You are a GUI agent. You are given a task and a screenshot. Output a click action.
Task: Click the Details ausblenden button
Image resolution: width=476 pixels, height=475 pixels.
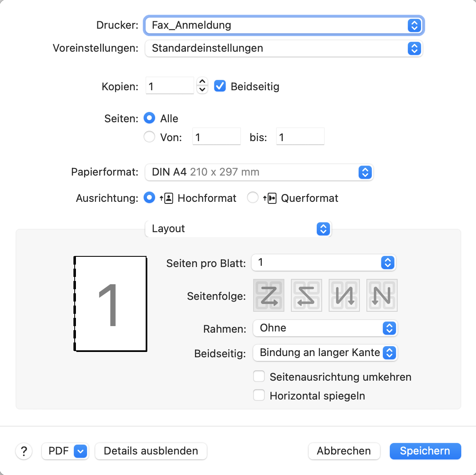pos(151,451)
